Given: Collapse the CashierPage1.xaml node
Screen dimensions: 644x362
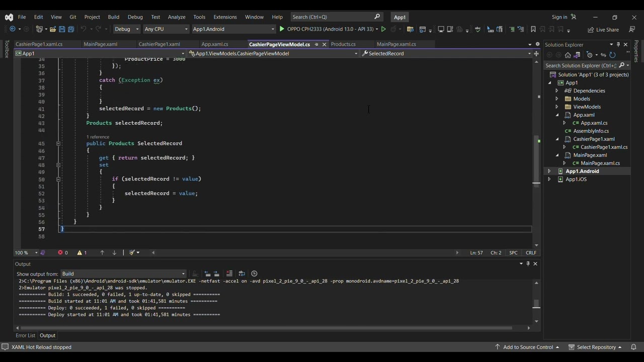Looking at the screenshot, I should point(557,139).
